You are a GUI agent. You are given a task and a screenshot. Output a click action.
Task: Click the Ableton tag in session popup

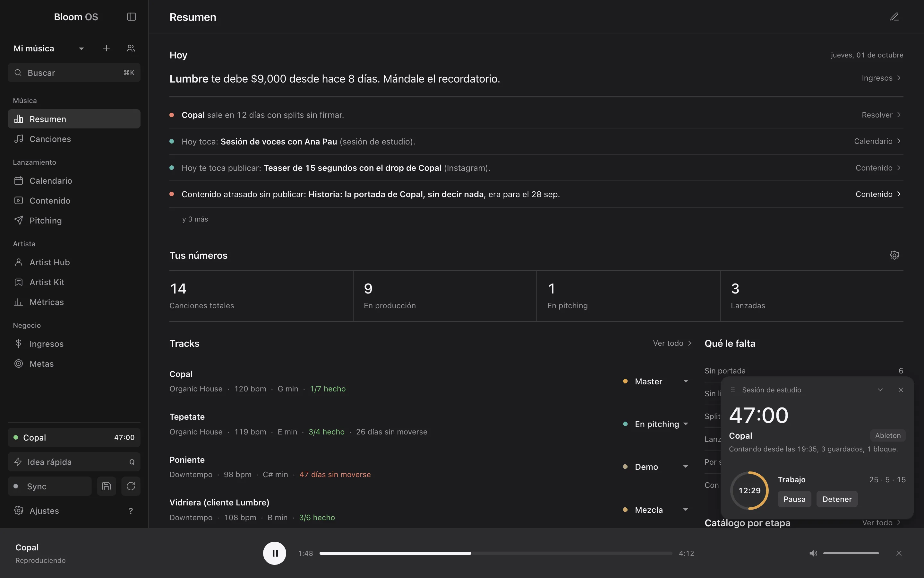(x=888, y=435)
